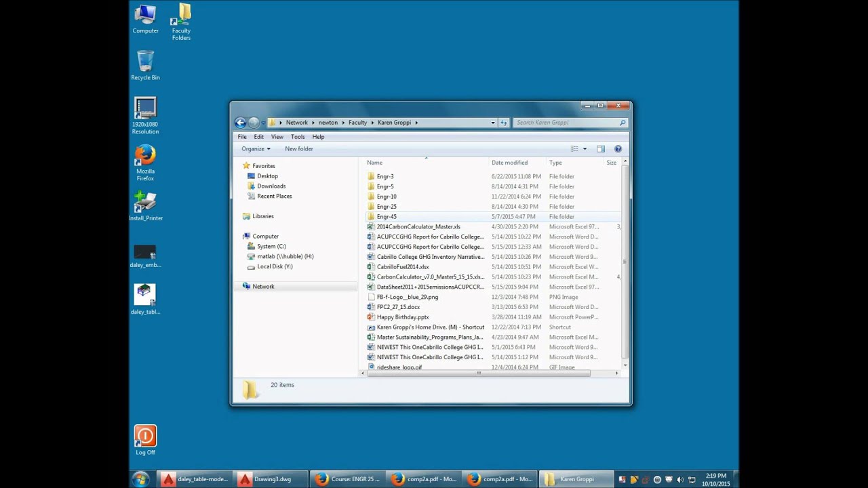Select the Happy Birthday.pptx file icon
This screenshot has height=488, width=868.
(371, 317)
